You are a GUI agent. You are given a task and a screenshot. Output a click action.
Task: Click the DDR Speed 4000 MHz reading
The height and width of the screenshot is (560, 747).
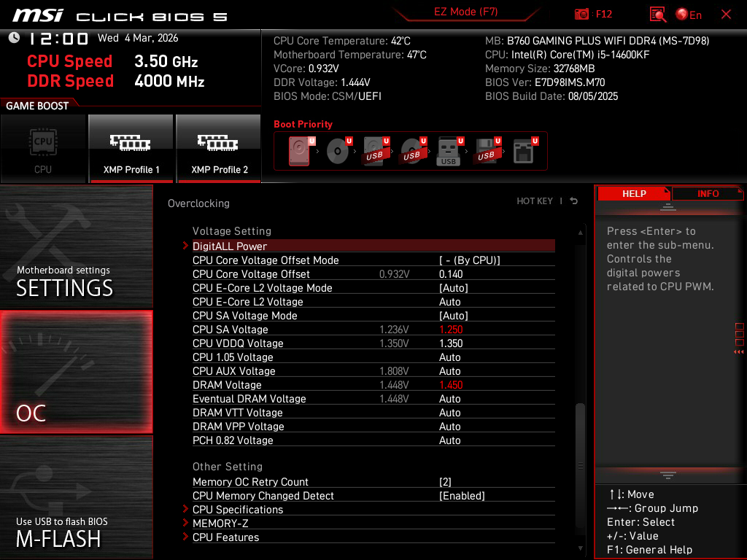[x=116, y=81]
